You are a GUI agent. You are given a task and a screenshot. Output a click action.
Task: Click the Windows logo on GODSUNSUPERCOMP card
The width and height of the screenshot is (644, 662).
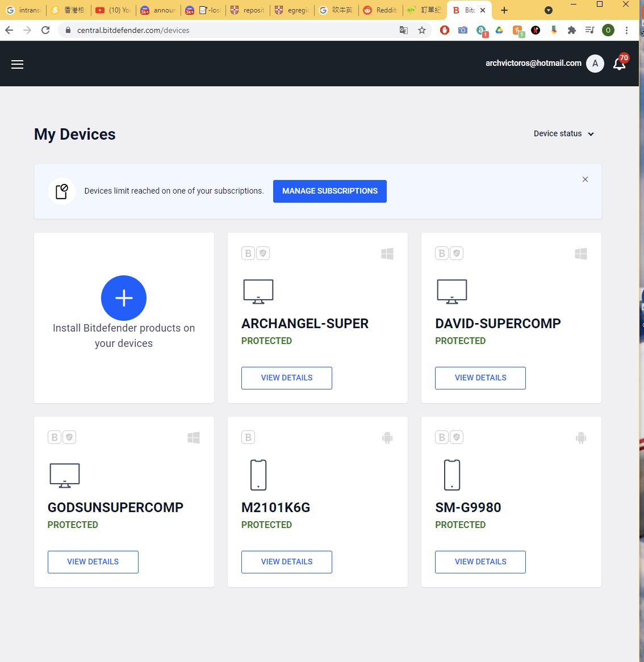[x=194, y=438]
